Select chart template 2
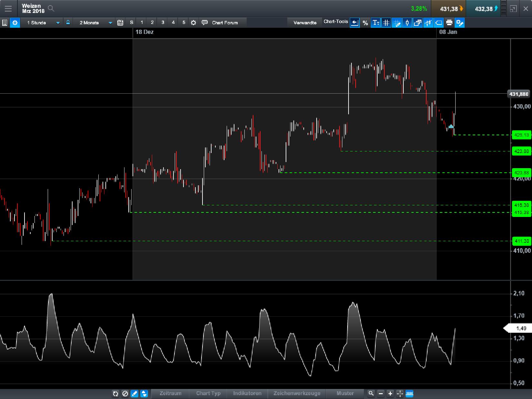 [152, 23]
